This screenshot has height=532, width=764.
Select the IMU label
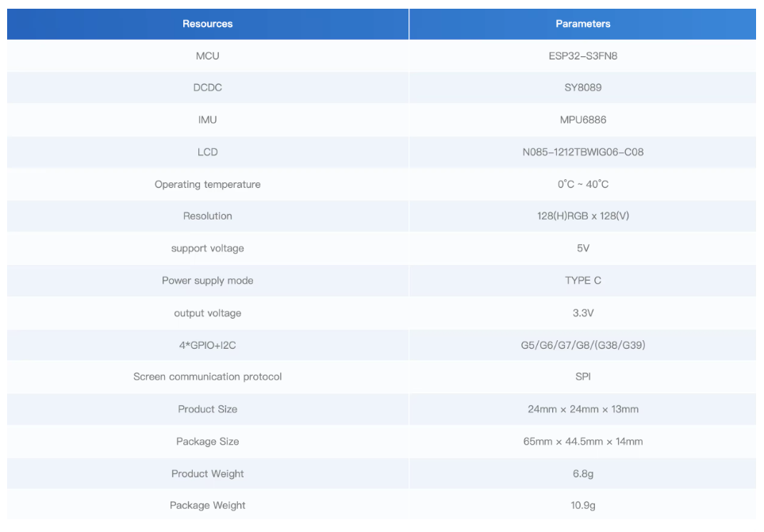pos(208,120)
